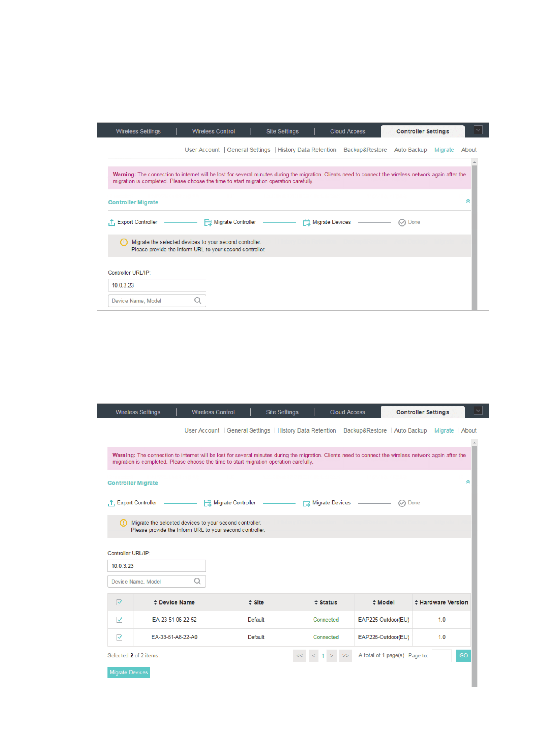Click Migrate Controller step icon in lower screenshot
This screenshot has width=535, height=756.
tap(208, 503)
